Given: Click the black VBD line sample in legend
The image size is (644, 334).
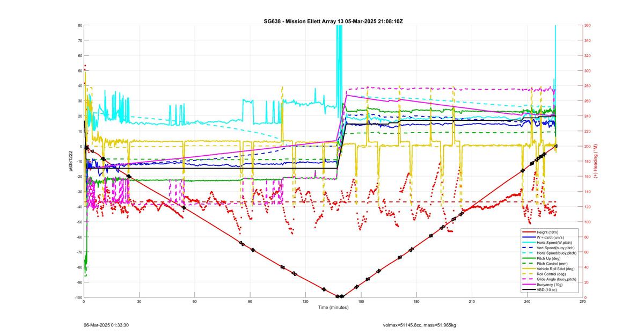Looking at the screenshot, I should [528, 289].
